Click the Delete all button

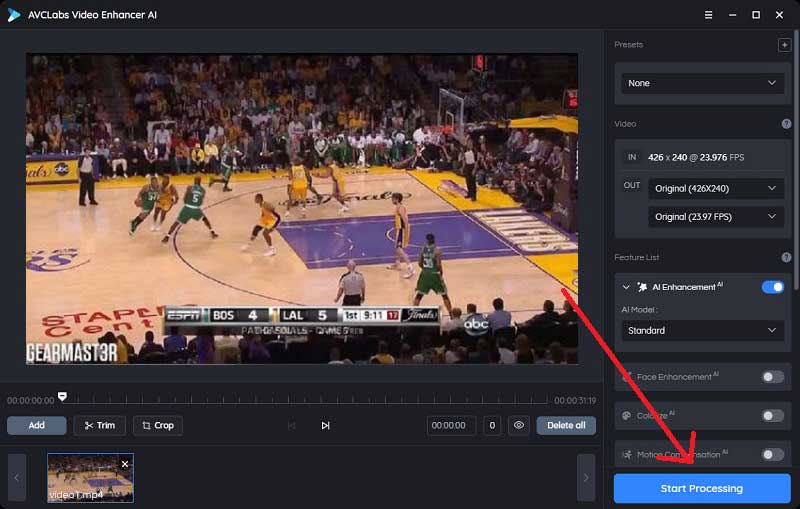click(566, 425)
